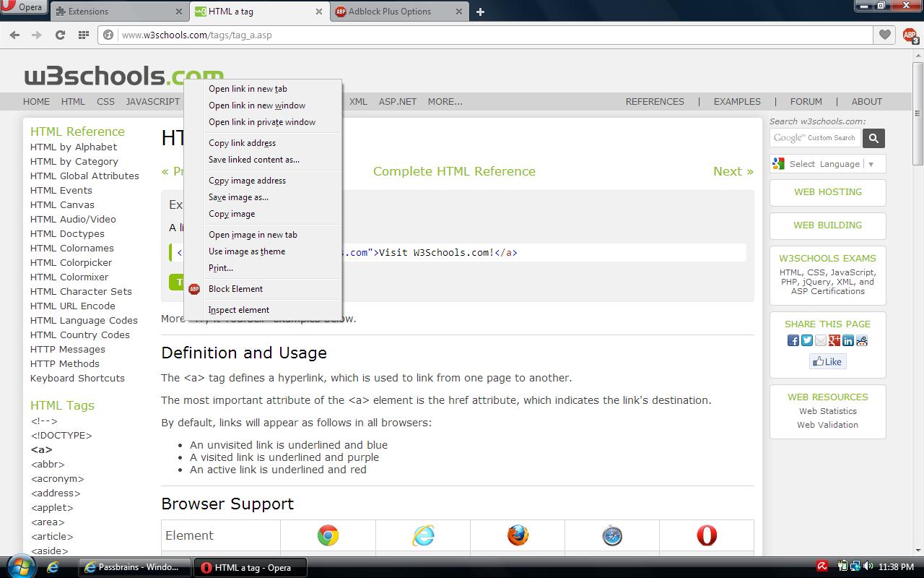The width and height of the screenshot is (924, 578).
Task: Click the WEB BUILDING button
Action: pos(828,225)
